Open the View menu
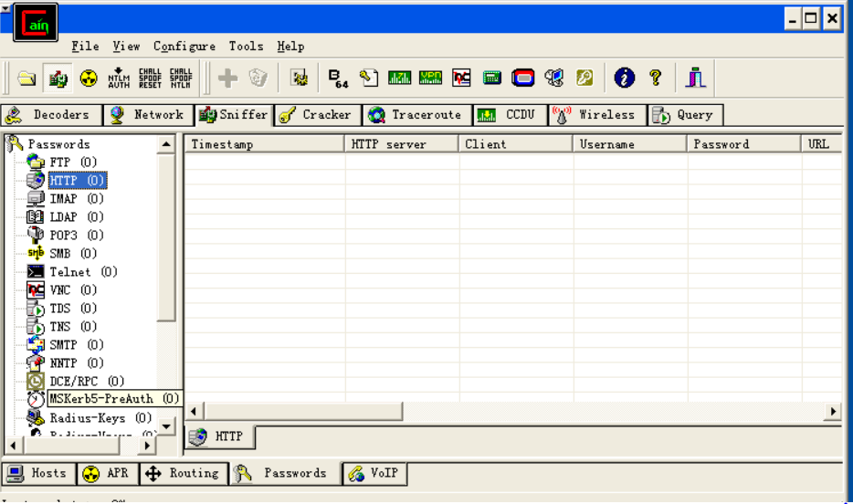 pyautogui.click(x=126, y=47)
